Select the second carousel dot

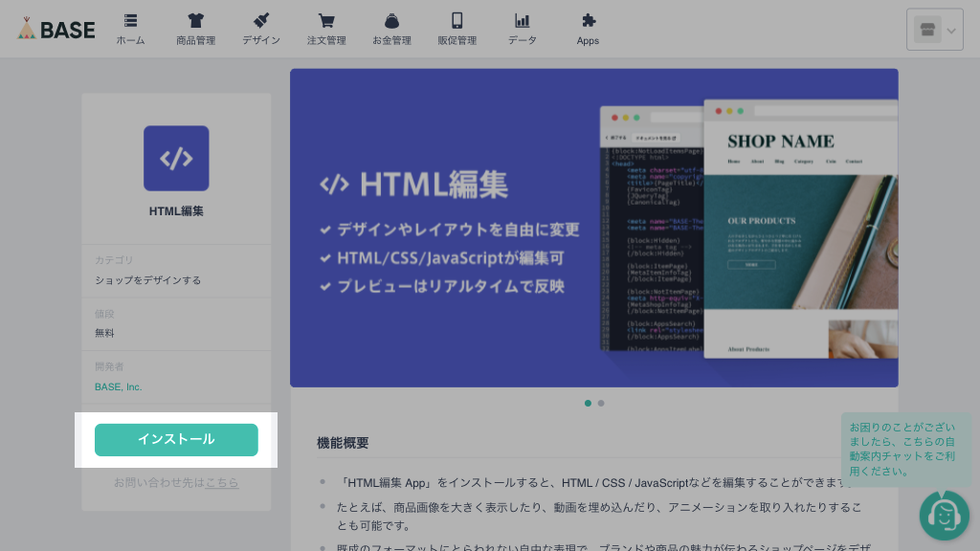pyautogui.click(x=601, y=403)
